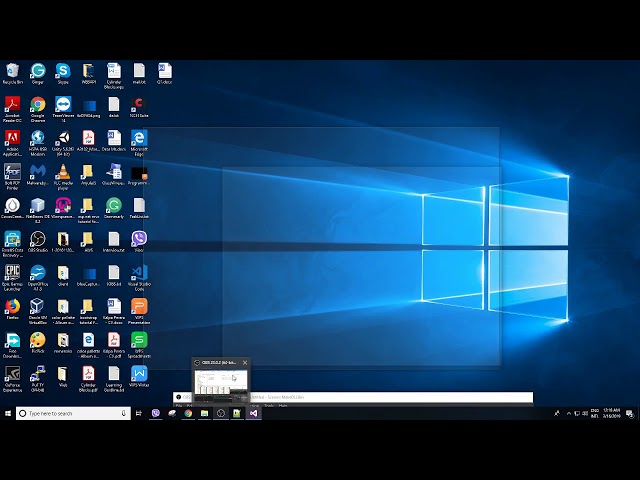Switch to Chrome in the taskbar
The height and width of the screenshot is (480, 640).
(x=188, y=413)
